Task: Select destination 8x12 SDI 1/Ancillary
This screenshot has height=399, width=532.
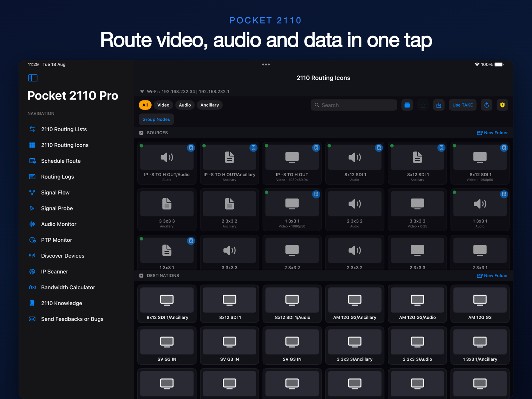Action: [x=167, y=304]
